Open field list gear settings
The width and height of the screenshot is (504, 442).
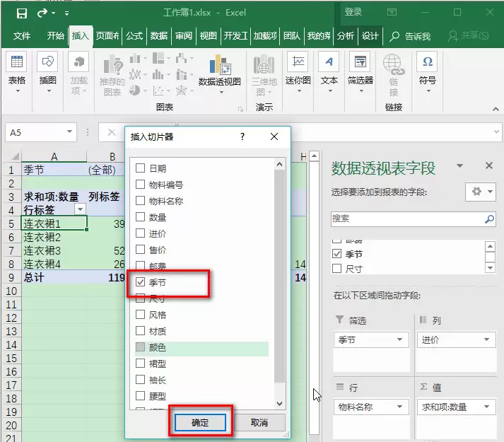(x=481, y=192)
